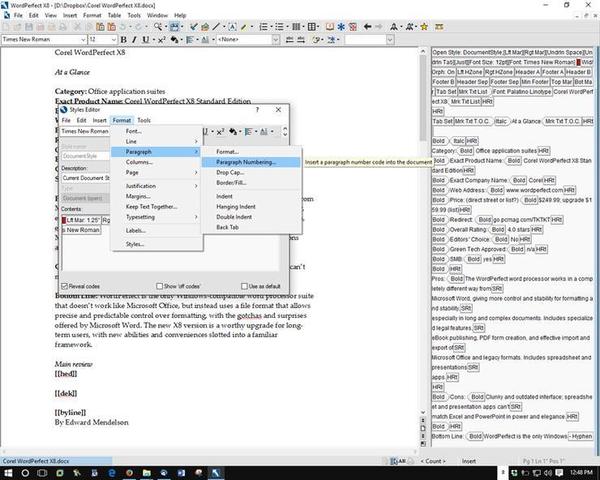Viewport: 600px width, 480px height.
Task: Click the paste clipboard icon in toolbar
Action: (x=100, y=26)
